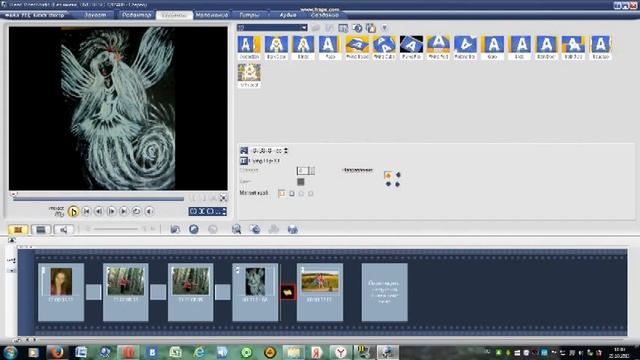Click the timeline zoom slider
The width and height of the screenshot is (640, 360).
116,229
